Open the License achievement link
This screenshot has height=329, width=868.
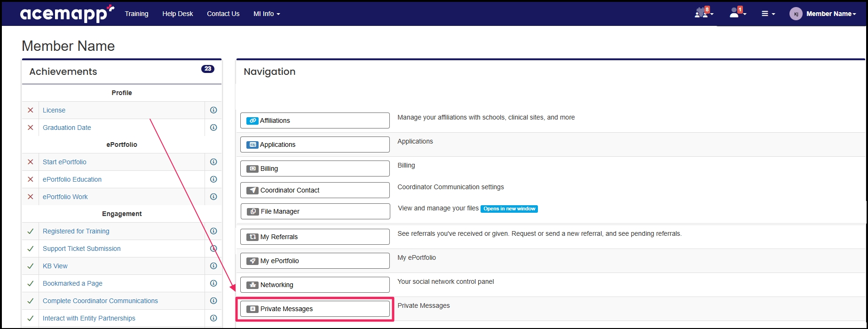[54, 110]
